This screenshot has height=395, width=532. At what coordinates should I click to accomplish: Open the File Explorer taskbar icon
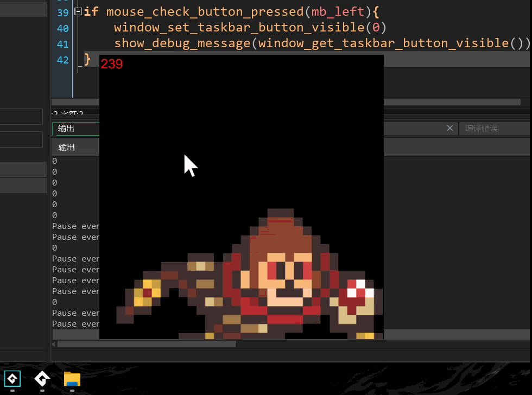pos(72,379)
